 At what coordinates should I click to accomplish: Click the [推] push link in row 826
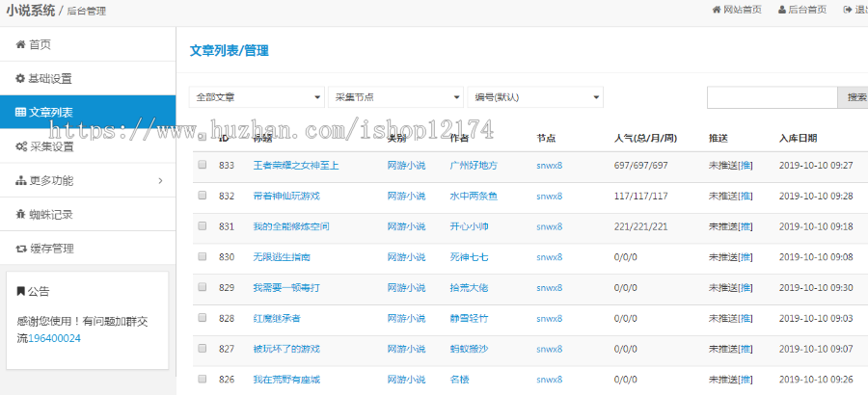click(746, 380)
